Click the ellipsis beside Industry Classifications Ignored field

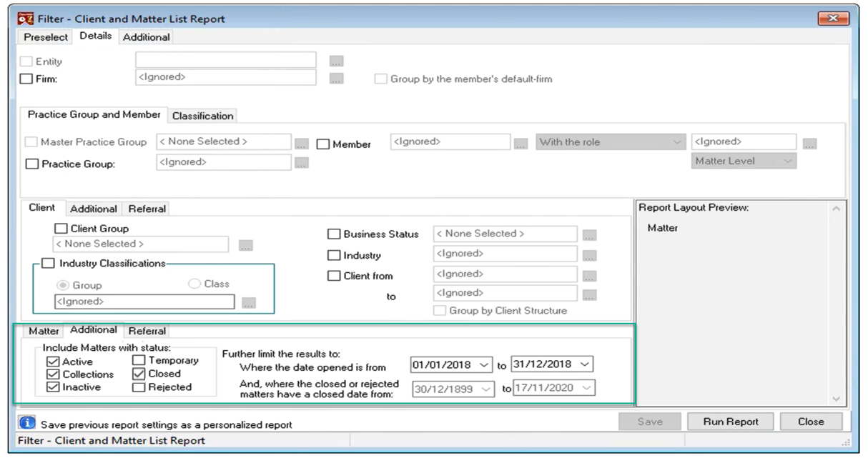[x=248, y=302]
